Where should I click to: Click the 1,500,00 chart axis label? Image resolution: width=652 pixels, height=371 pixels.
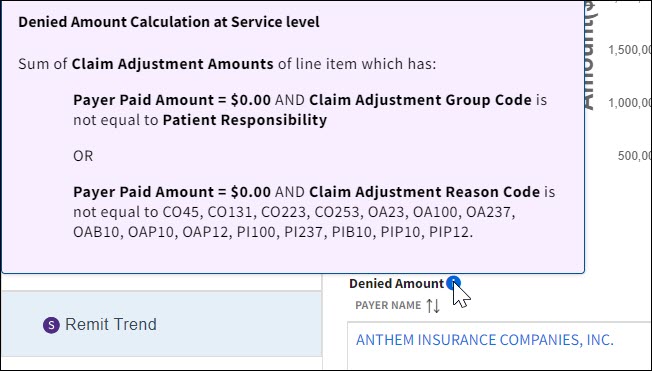point(630,50)
